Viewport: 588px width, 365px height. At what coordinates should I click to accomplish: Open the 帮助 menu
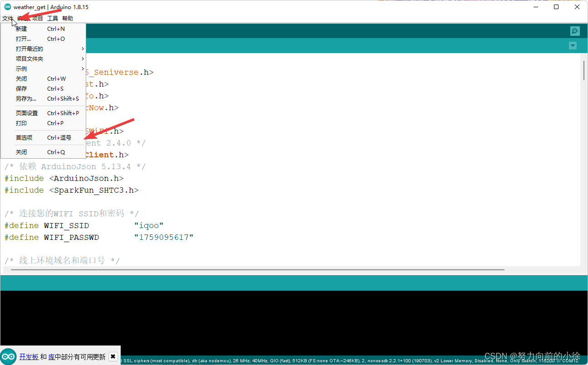(x=68, y=19)
